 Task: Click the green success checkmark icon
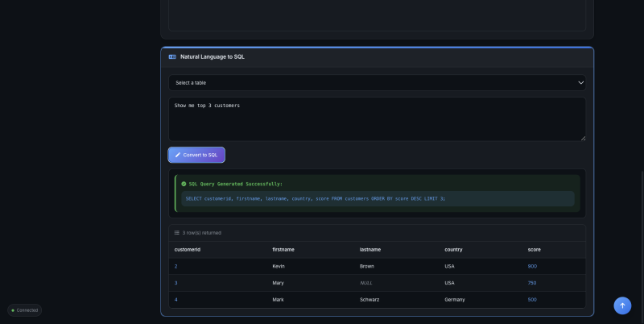tap(184, 184)
